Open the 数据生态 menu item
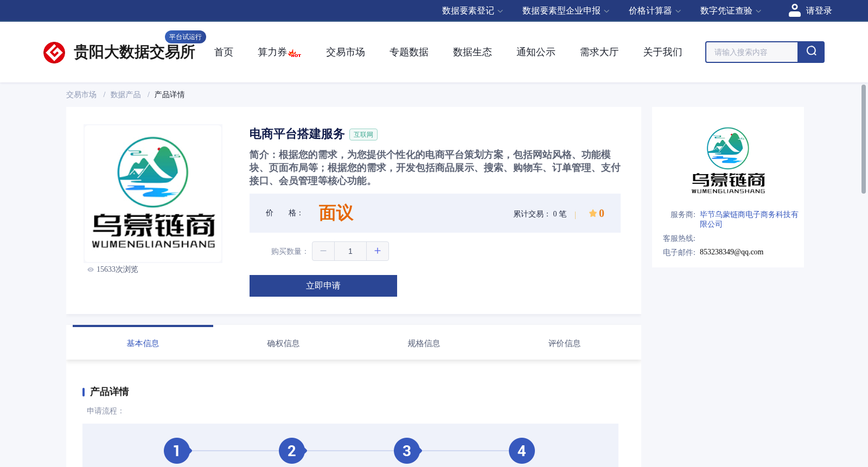This screenshot has width=868, height=467. coord(473,52)
